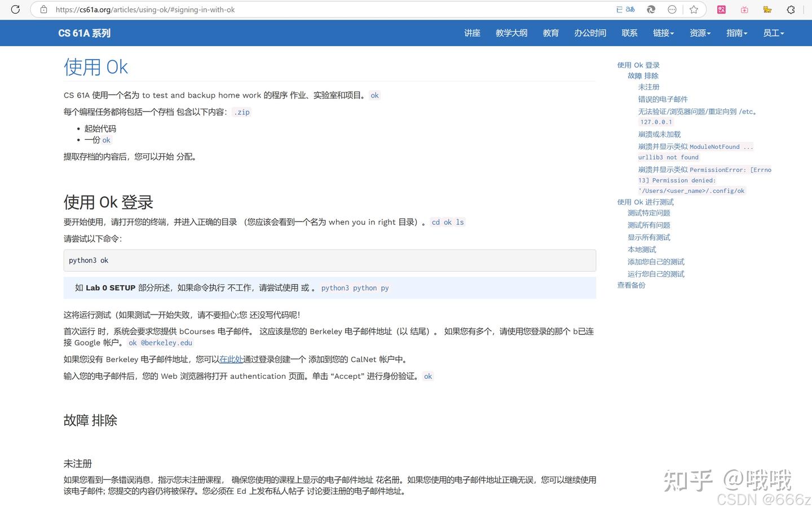
Task: Open the ellipsis more-actions menu
Action: point(672,10)
